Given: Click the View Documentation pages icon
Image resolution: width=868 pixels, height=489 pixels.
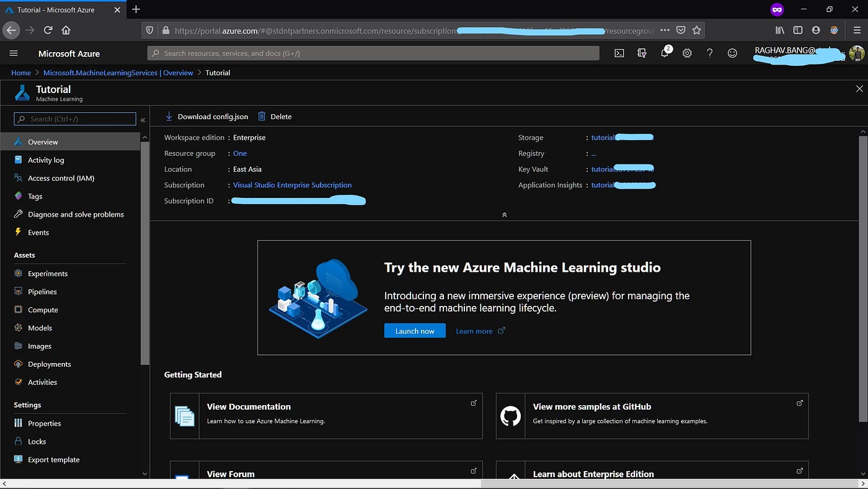Looking at the screenshot, I should pyautogui.click(x=184, y=416).
